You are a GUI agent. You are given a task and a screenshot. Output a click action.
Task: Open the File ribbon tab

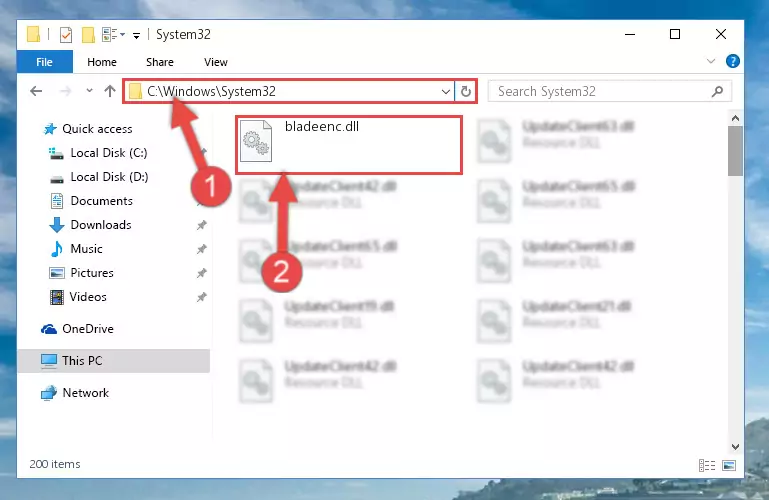tap(44, 62)
